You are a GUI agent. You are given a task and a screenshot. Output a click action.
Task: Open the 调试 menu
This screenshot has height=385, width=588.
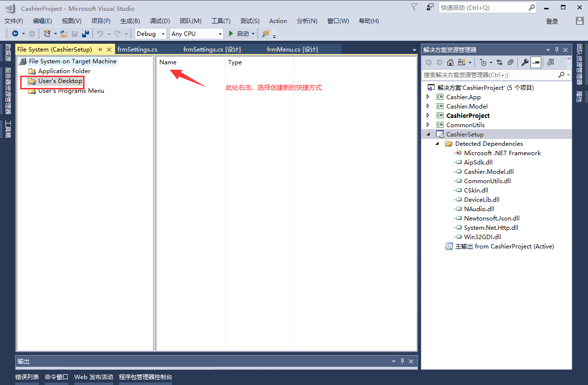tap(159, 21)
